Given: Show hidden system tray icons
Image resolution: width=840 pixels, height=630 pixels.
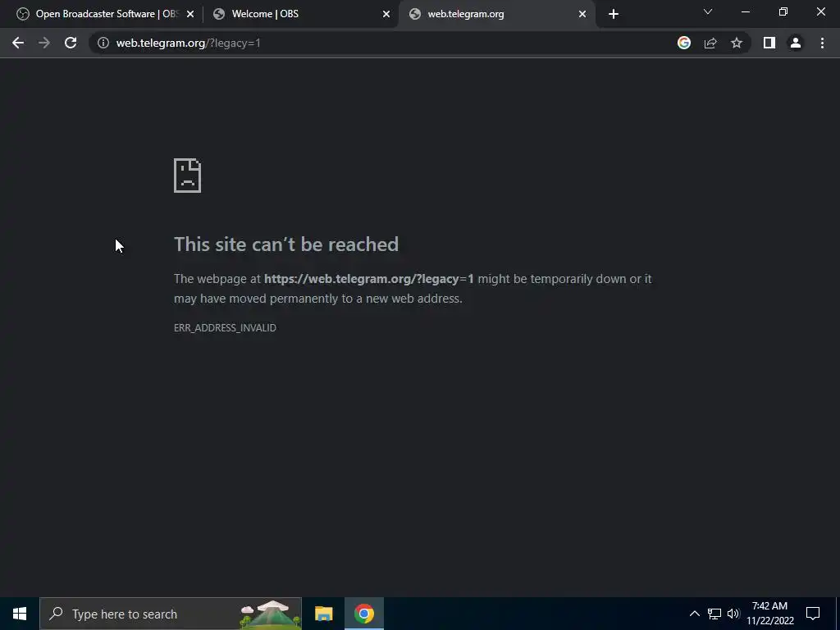Looking at the screenshot, I should pyautogui.click(x=694, y=614).
